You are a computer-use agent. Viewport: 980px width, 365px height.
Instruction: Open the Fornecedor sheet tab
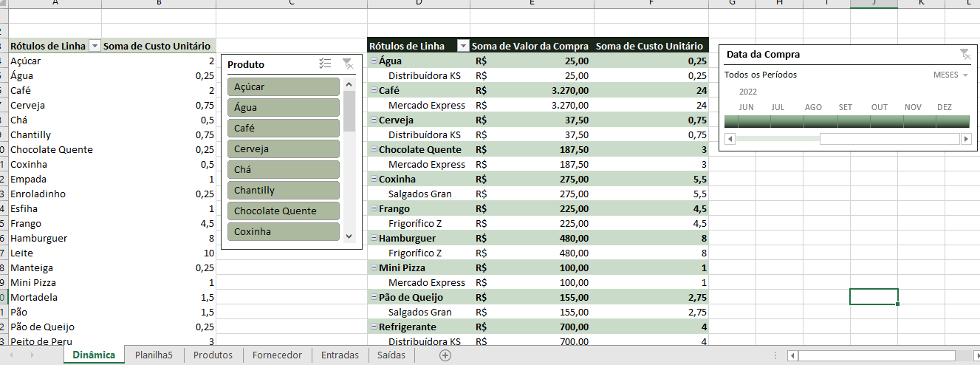tap(277, 355)
